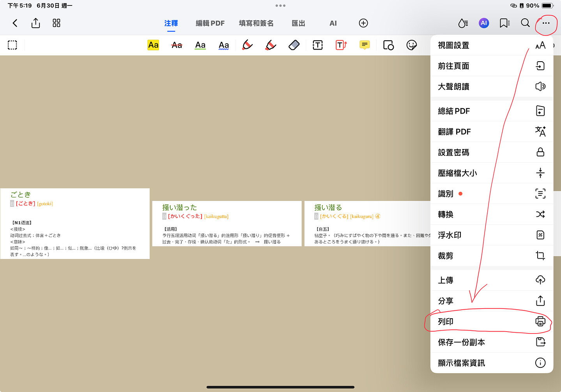The height and width of the screenshot is (392, 561).
Task: Open the purple AI assistant icon
Action: (484, 23)
